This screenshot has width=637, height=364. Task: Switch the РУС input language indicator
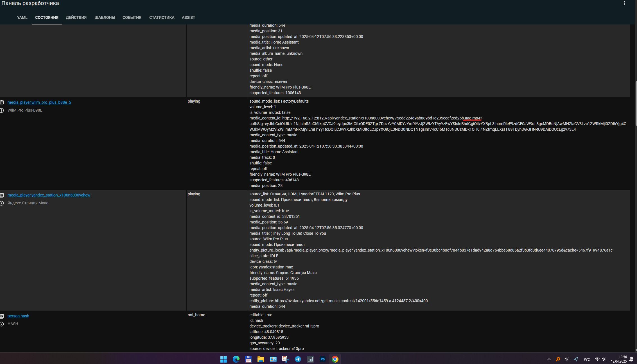click(x=587, y=359)
